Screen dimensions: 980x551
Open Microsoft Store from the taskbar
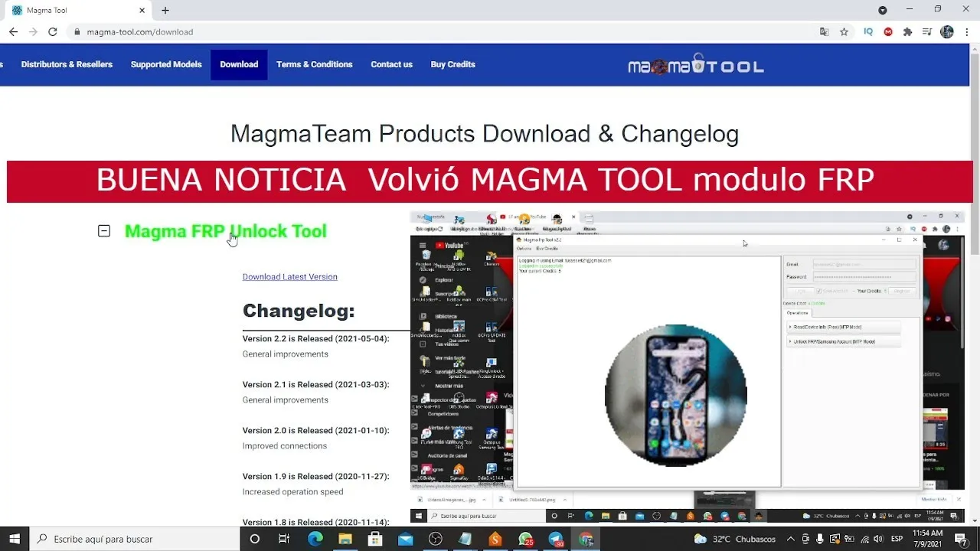tap(375, 539)
